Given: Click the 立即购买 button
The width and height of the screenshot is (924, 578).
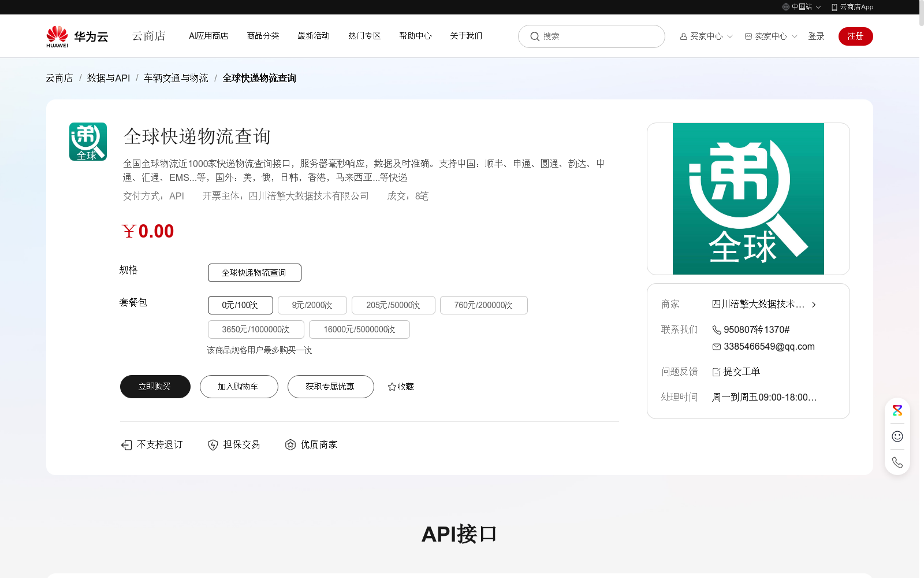Looking at the screenshot, I should [155, 387].
